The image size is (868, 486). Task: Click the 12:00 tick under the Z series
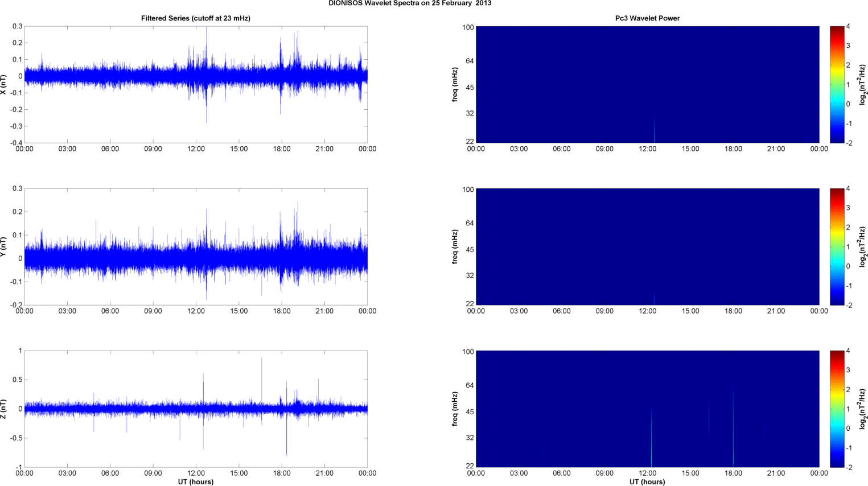196,473
